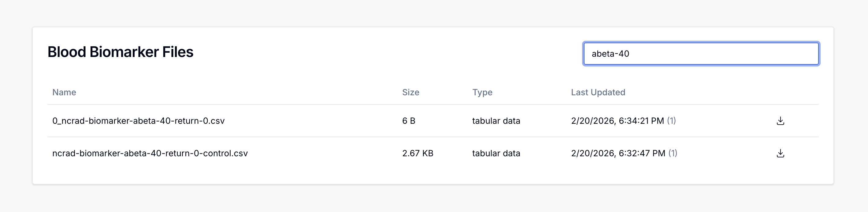This screenshot has height=212, width=868.
Task: Click the 2/20/2026, 6:32:47 PM timestamp
Action: click(x=618, y=153)
